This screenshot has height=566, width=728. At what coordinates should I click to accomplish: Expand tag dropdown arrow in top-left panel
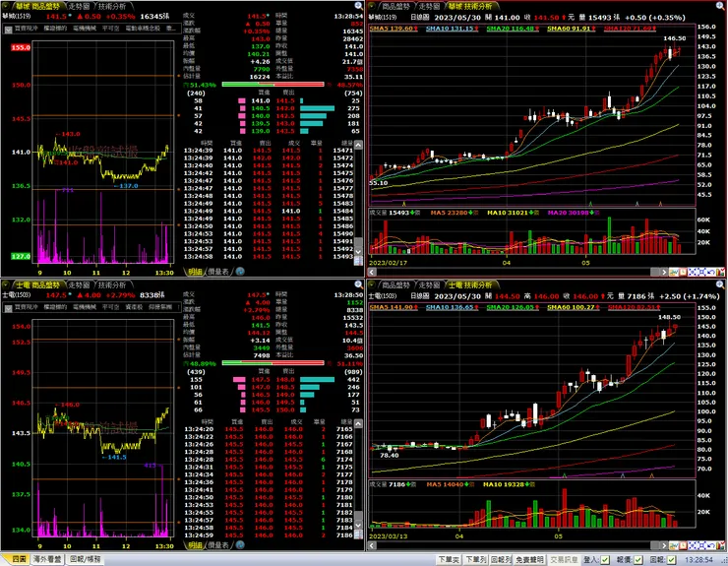[x=8, y=30]
